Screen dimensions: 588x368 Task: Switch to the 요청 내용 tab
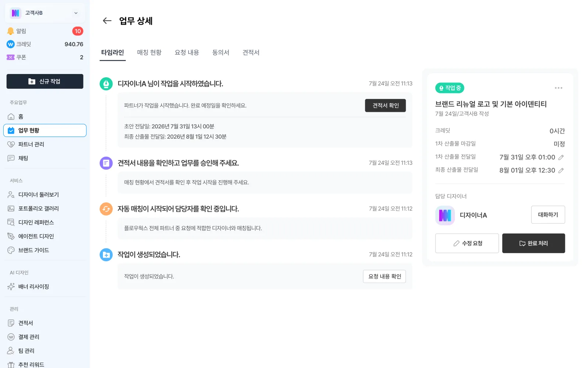click(187, 53)
